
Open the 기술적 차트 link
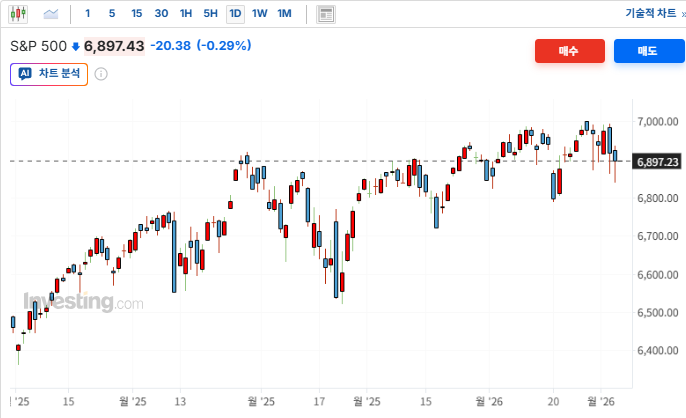tap(650, 13)
